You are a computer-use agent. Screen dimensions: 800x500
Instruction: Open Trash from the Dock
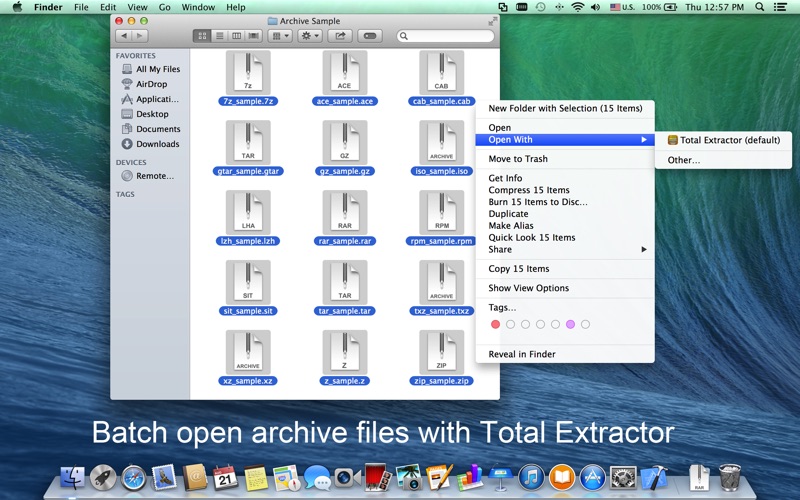730,478
